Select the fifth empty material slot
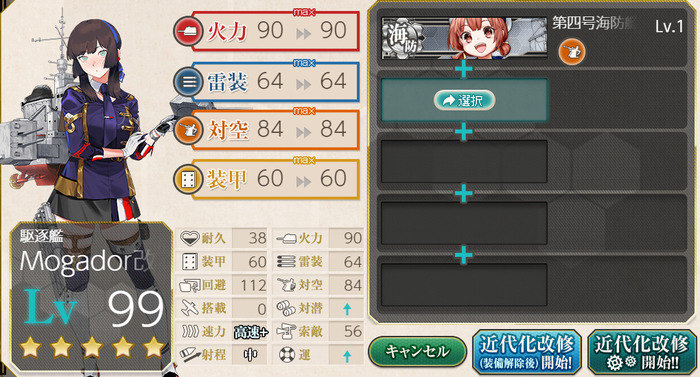700x377 pixels. tap(464, 285)
